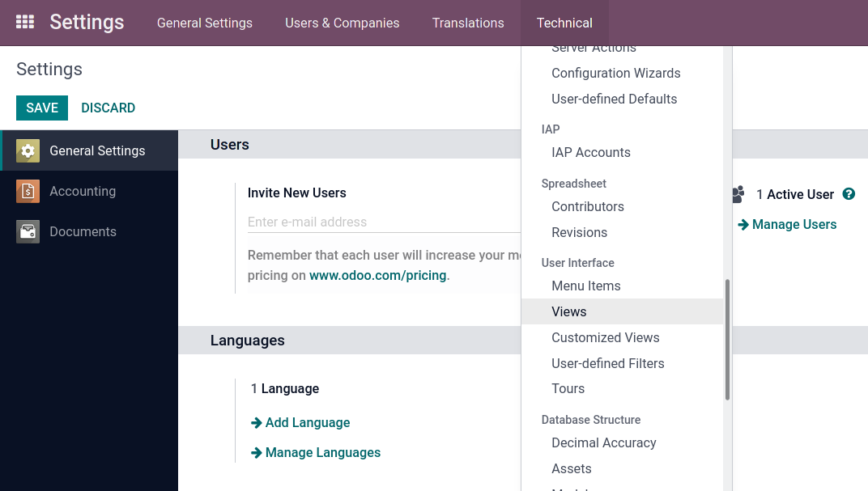Discard the pending settings changes
The height and width of the screenshot is (491, 868).
click(108, 108)
